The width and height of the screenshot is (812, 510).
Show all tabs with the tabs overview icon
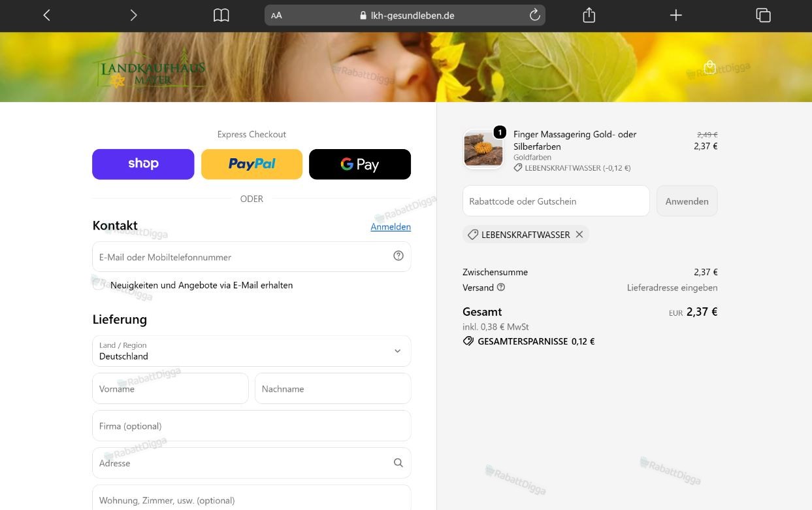point(763,15)
